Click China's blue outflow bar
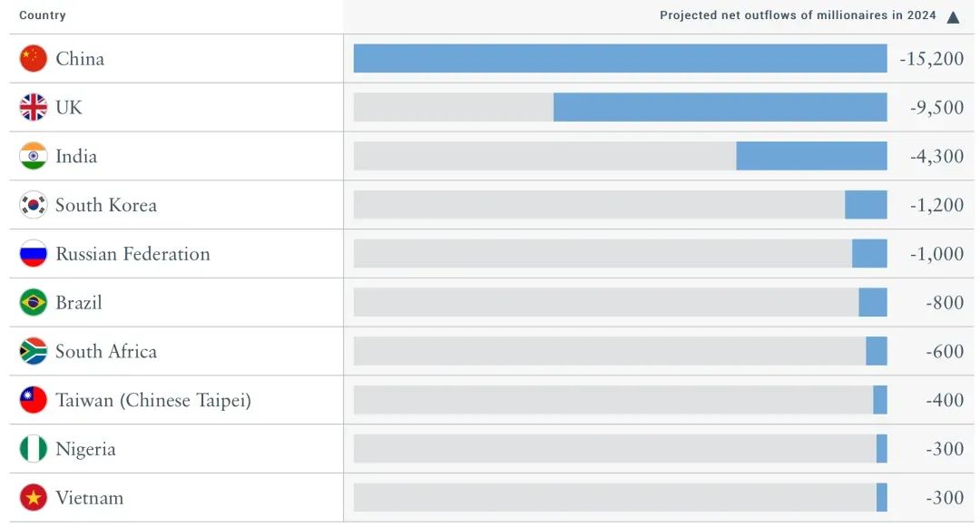 (620, 59)
